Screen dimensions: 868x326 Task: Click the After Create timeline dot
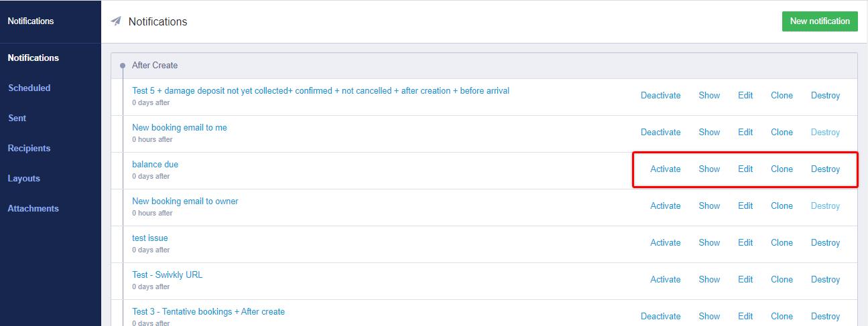(x=122, y=66)
